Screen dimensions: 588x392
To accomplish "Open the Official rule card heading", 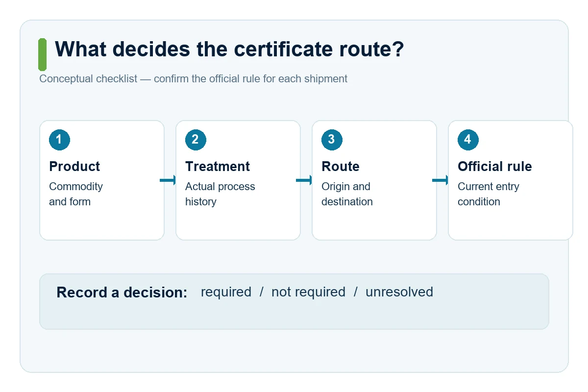I will pyautogui.click(x=495, y=167).
